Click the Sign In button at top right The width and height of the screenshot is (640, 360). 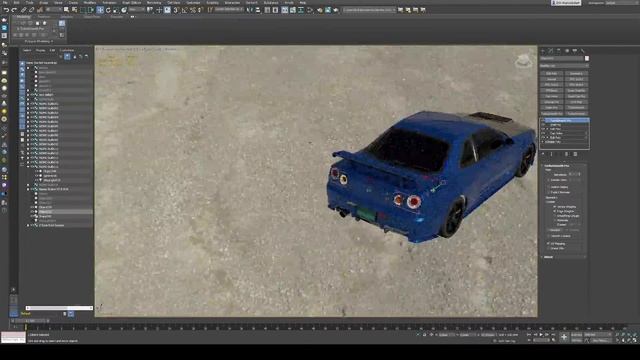(x=566, y=3)
